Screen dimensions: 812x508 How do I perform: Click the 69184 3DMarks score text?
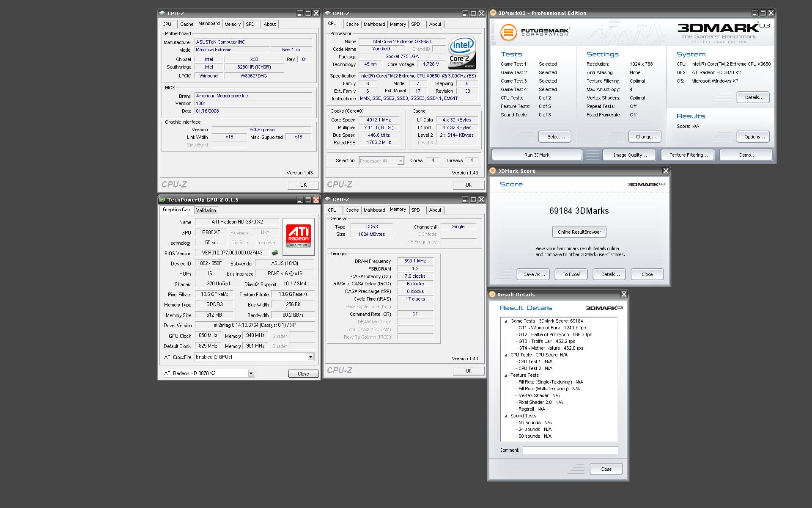[579, 211]
